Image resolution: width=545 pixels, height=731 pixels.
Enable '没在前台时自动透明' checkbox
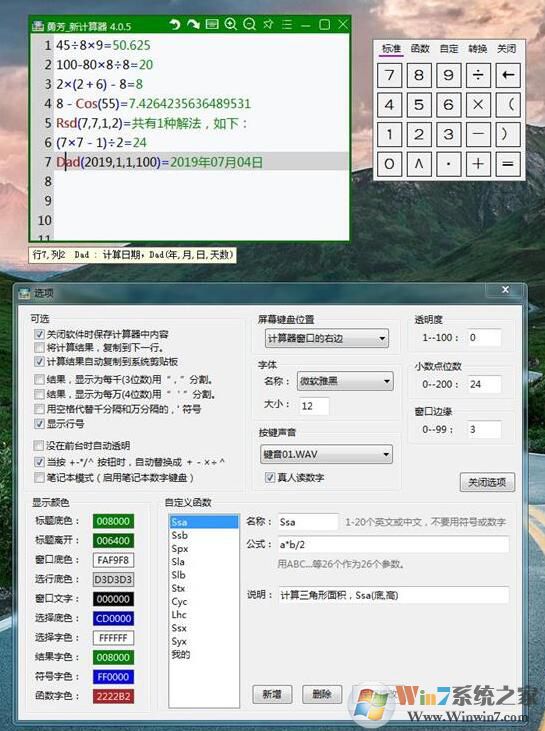[x=39, y=446]
